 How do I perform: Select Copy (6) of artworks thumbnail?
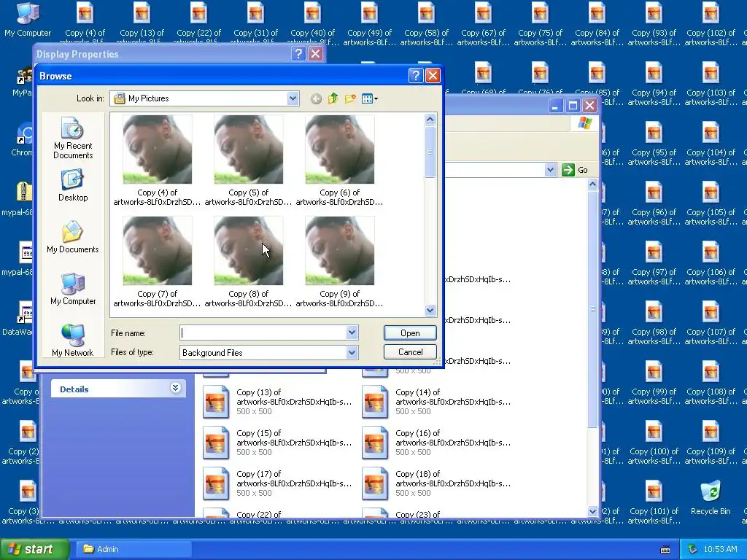point(340,160)
